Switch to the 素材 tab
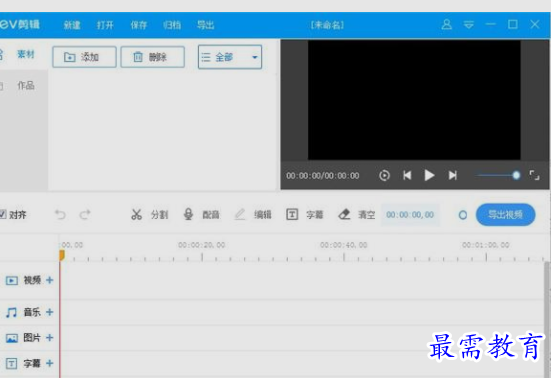This screenshot has width=551, height=378. [26, 54]
